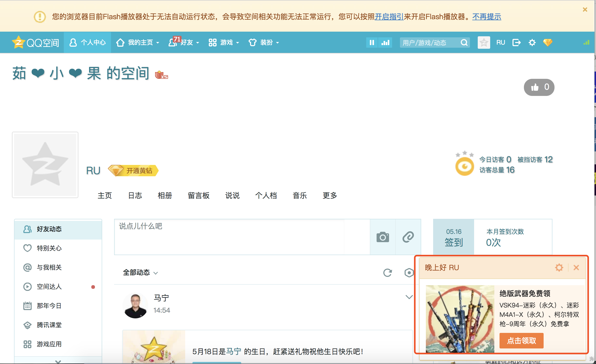Screen dimensions: 596x364
Task: Select 特别关心 heart item
Action: coord(58,248)
